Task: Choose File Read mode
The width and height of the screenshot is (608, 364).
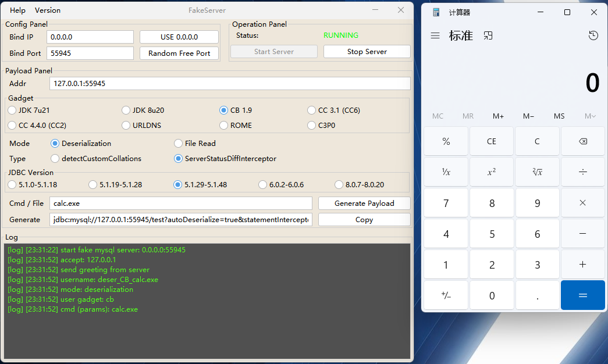Action: [x=195, y=144]
